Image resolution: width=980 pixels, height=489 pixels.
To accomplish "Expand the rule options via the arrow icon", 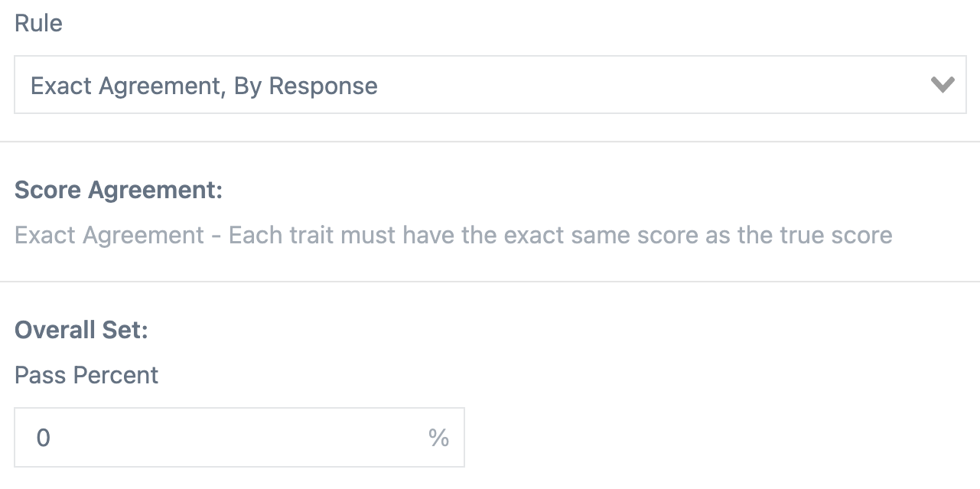I will tap(944, 84).
